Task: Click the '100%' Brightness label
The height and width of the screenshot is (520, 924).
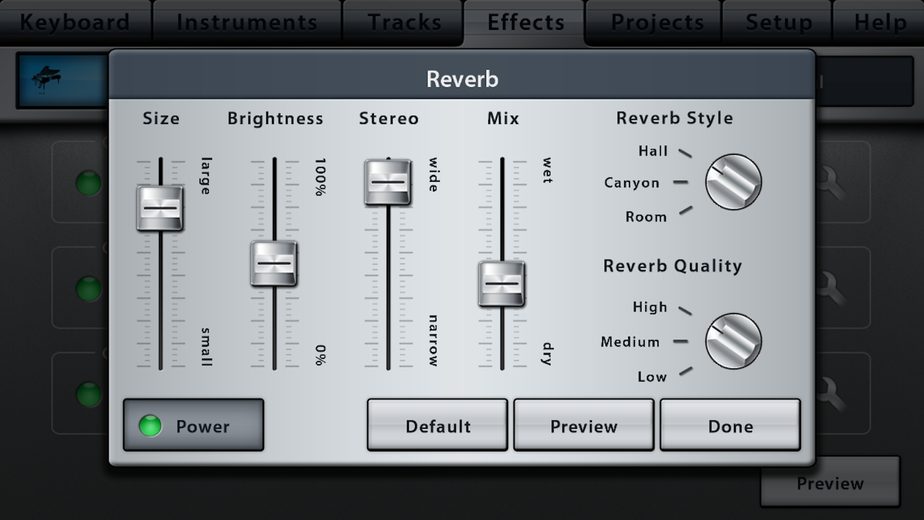Action: point(320,177)
